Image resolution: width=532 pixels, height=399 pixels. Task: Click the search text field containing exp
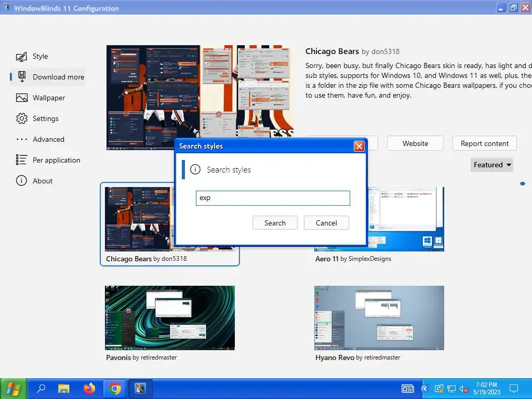click(273, 198)
